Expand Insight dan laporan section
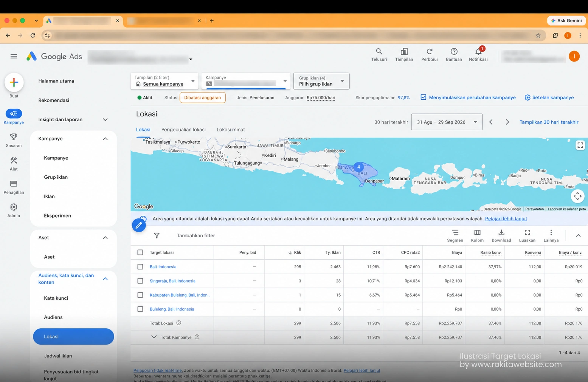Screen dimensions: 588x382 [105, 119]
